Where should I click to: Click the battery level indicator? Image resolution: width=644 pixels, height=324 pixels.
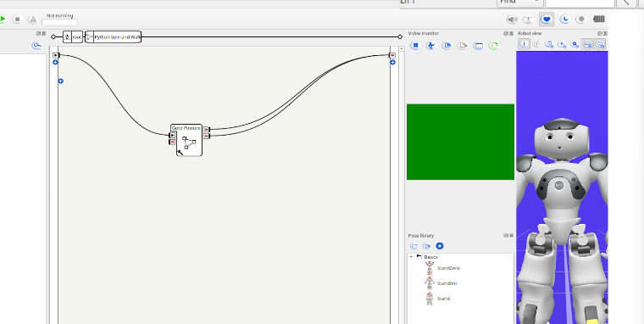coord(599,19)
